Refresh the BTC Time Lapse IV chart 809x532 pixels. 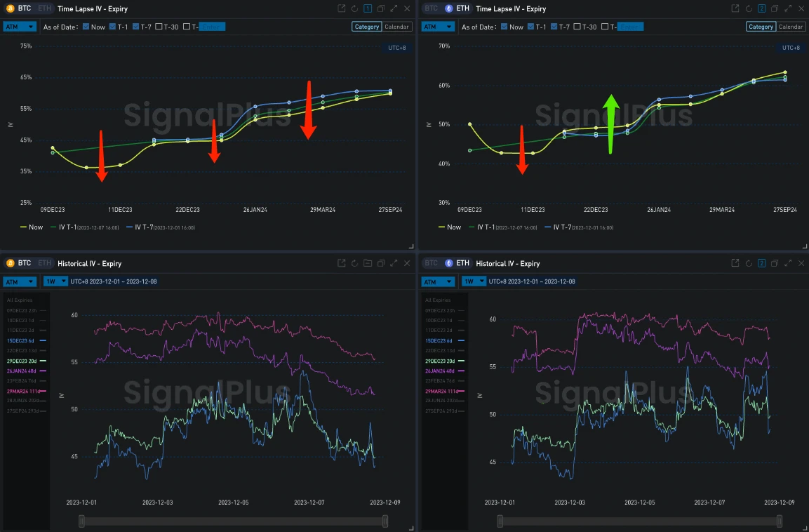pyautogui.click(x=354, y=8)
